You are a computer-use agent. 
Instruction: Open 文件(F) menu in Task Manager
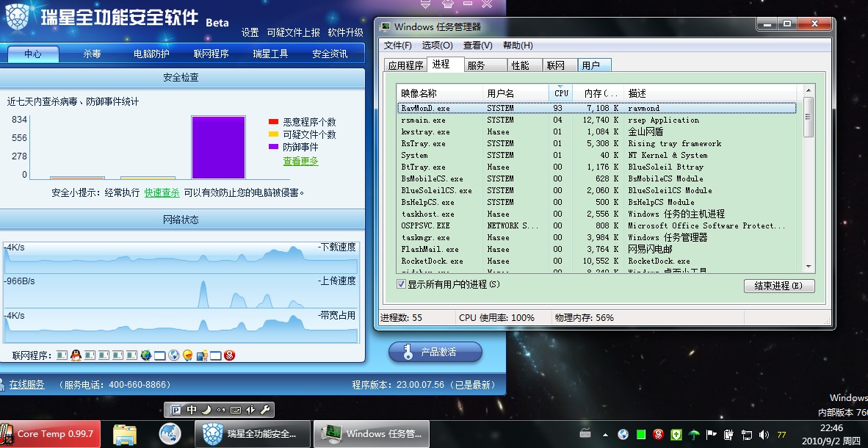pos(398,46)
